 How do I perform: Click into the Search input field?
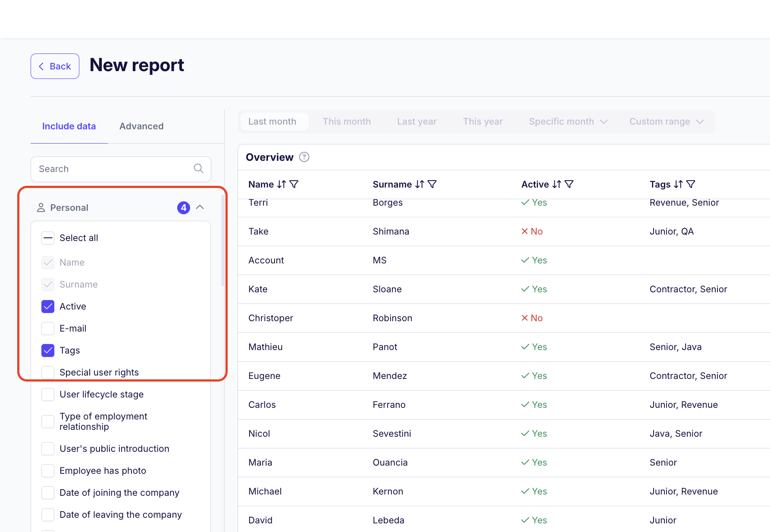click(x=114, y=169)
